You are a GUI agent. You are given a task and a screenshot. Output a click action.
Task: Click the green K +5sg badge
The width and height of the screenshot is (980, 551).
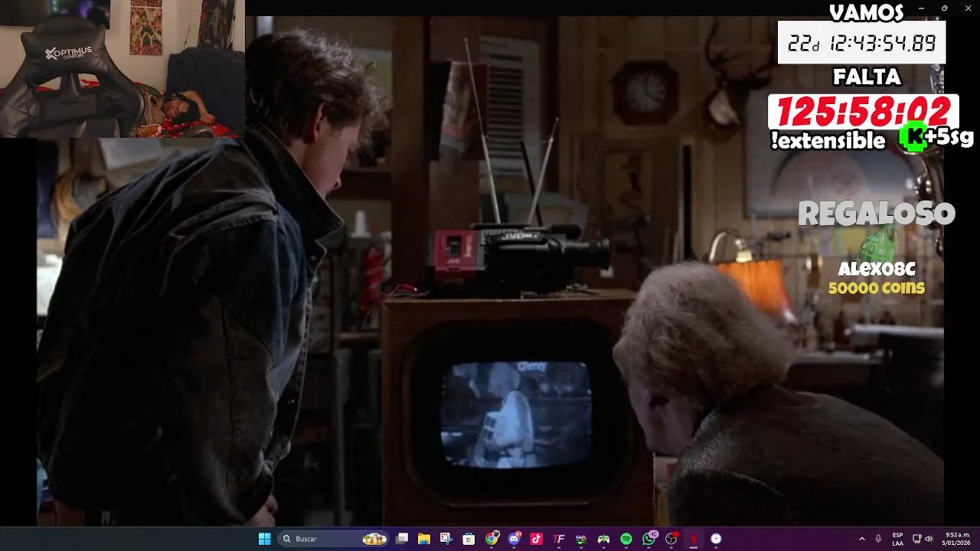tap(936, 137)
